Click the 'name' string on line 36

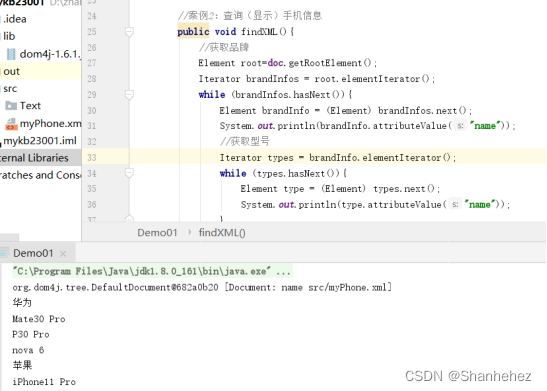pos(480,204)
